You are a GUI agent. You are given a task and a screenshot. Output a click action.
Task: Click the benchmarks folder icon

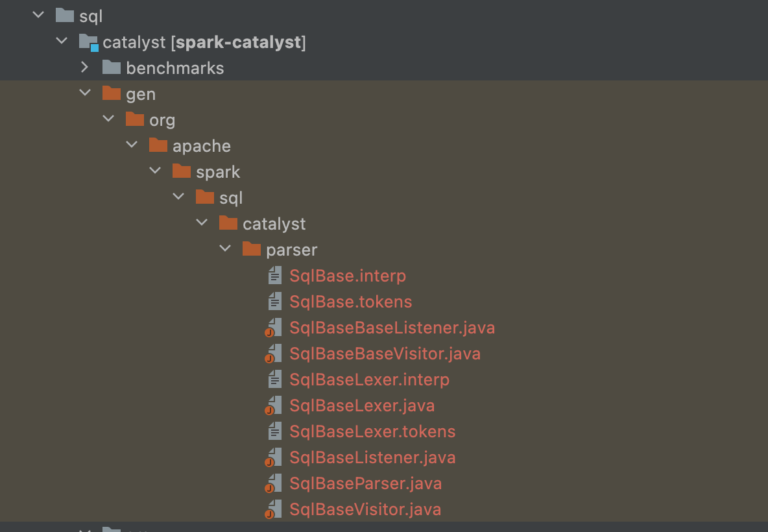(x=112, y=67)
